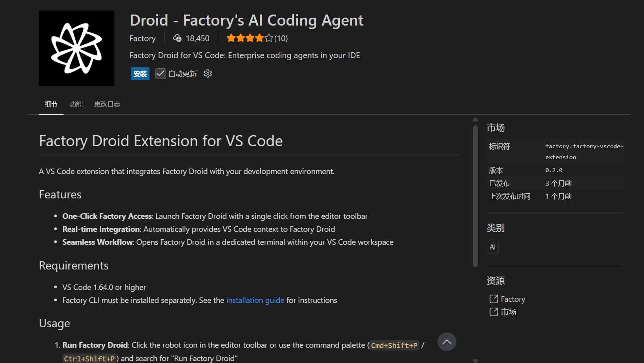Click the Features heading
The height and width of the screenshot is (363, 644).
coord(60,194)
